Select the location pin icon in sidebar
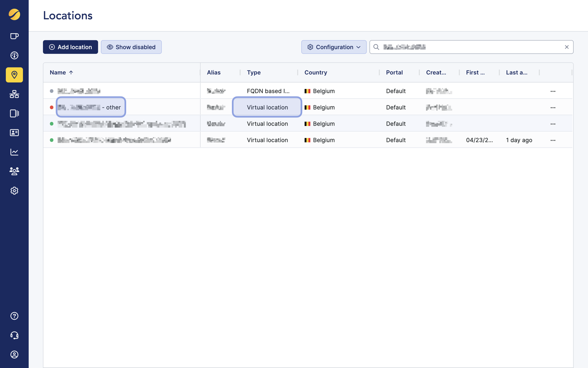This screenshot has width=588, height=368. pyautogui.click(x=14, y=75)
